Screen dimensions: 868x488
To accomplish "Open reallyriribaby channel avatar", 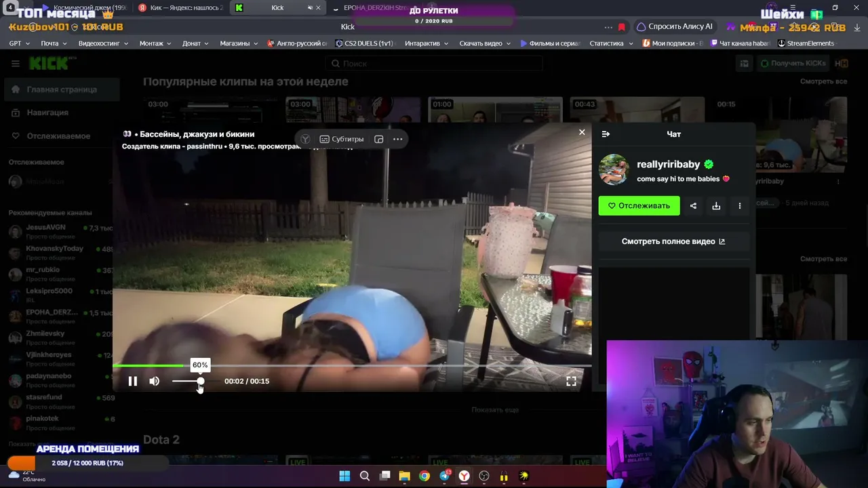I will (x=614, y=169).
